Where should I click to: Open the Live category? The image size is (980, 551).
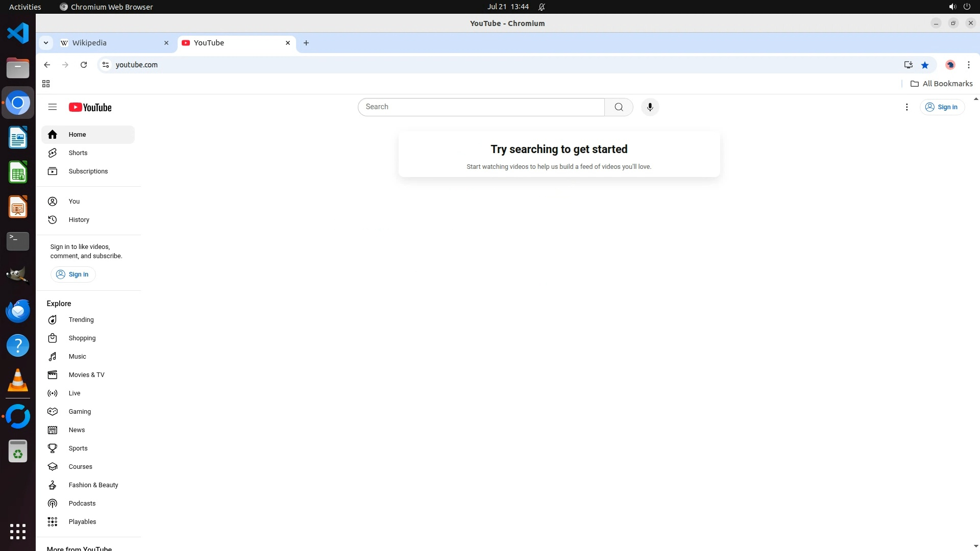[75, 393]
